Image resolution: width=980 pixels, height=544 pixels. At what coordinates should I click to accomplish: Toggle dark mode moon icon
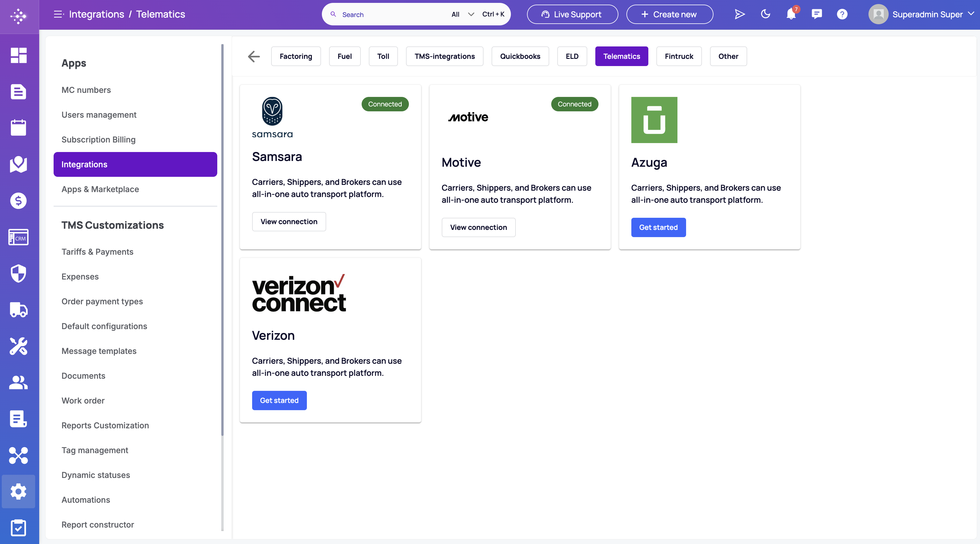(x=765, y=14)
